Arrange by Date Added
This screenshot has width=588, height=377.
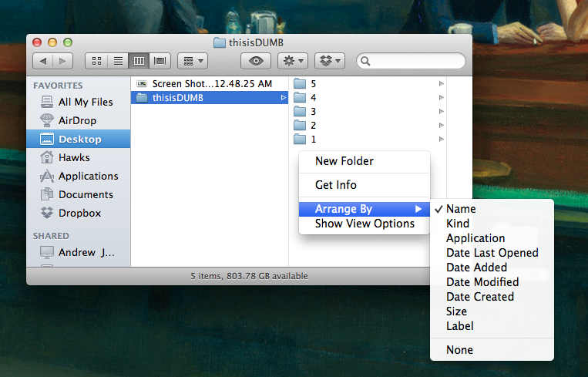(492, 267)
